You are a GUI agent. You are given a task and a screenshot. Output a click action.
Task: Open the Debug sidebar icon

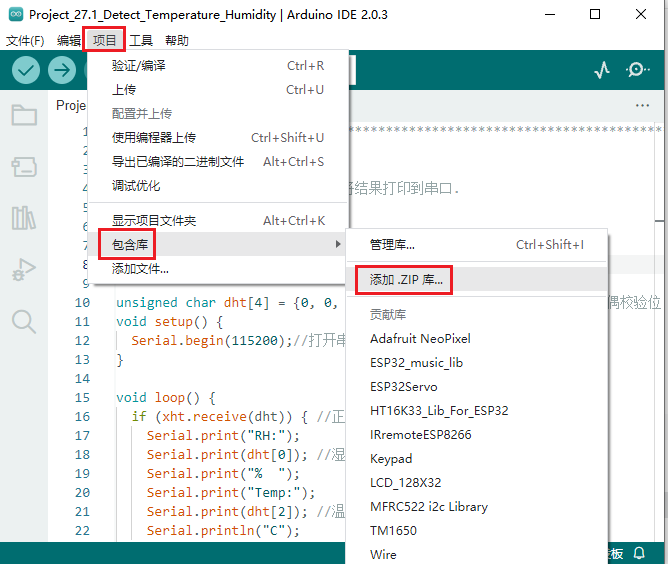[x=24, y=270]
